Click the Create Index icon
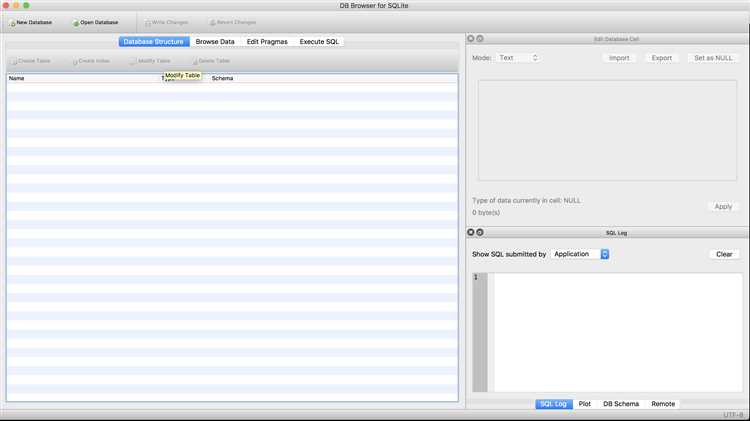This screenshot has height=421, width=750. pos(75,61)
